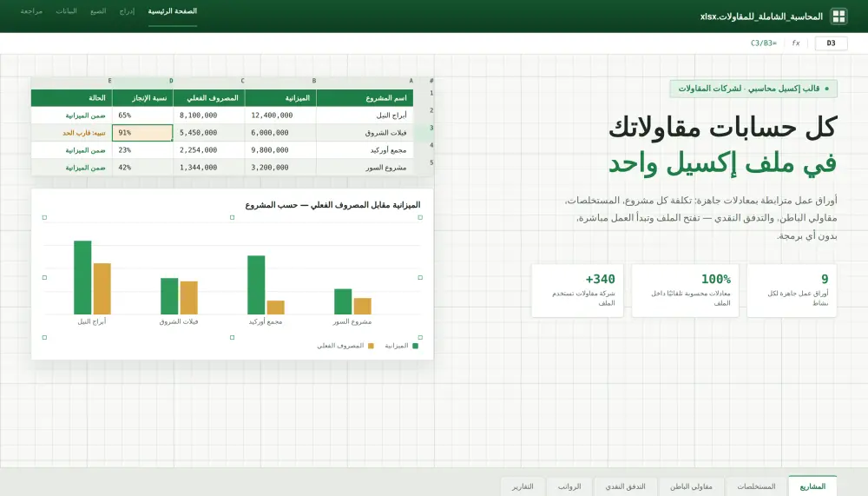Click the header cell نسبة الإنجاز
Screen dimensions: 868x496
(x=143, y=97)
